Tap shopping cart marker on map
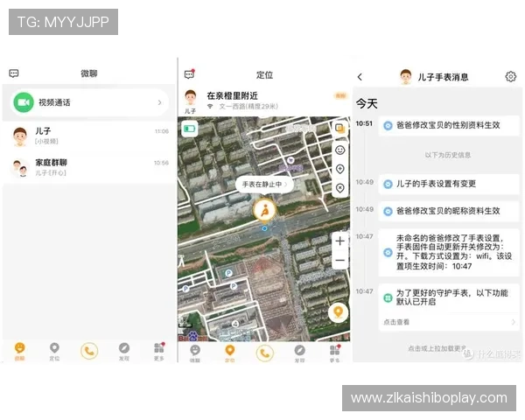 [290, 160]
